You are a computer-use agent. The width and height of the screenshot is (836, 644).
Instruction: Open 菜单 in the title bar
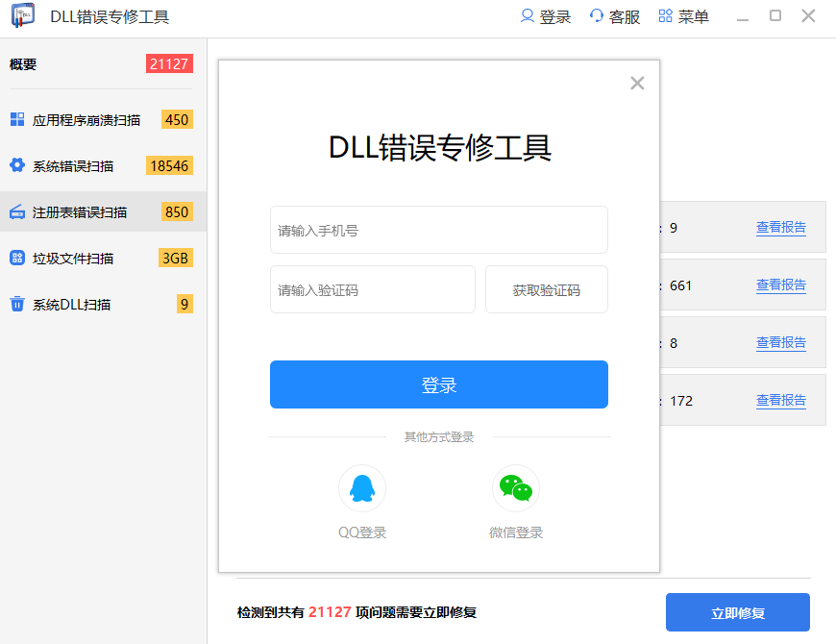693,17
